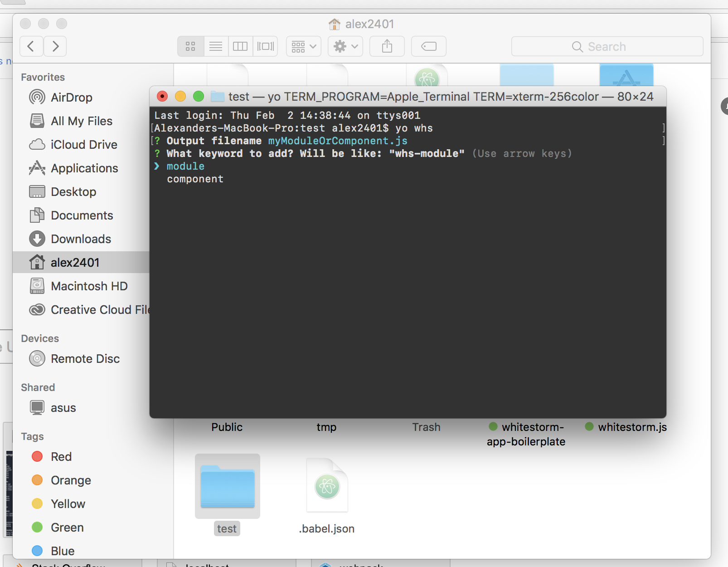Viewport: 728px width, 567px height.
Task: Click the Finder Share button
Action: [x=387, y=46]
